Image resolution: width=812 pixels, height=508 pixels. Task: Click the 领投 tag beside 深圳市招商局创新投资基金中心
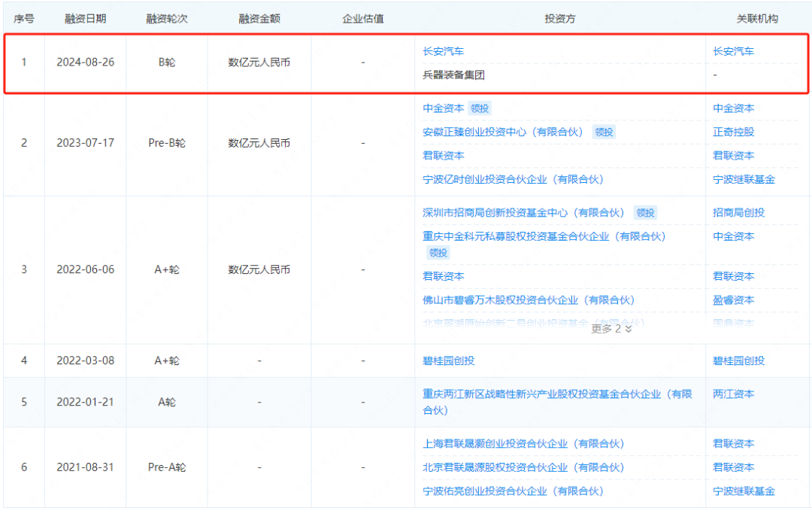point(645,212)
